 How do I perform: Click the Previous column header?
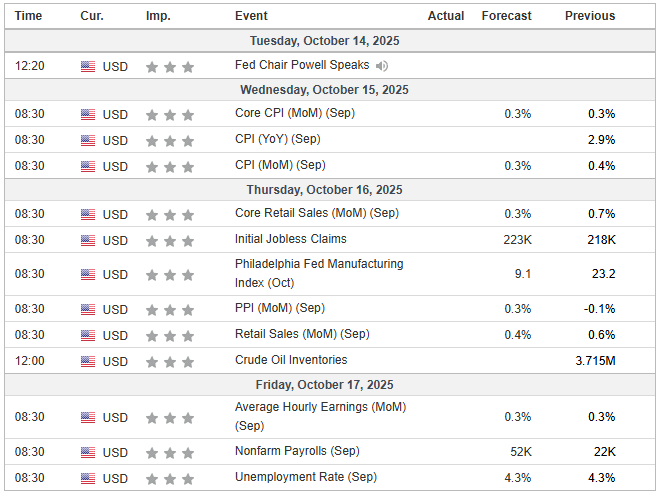(x=590, y=16)
